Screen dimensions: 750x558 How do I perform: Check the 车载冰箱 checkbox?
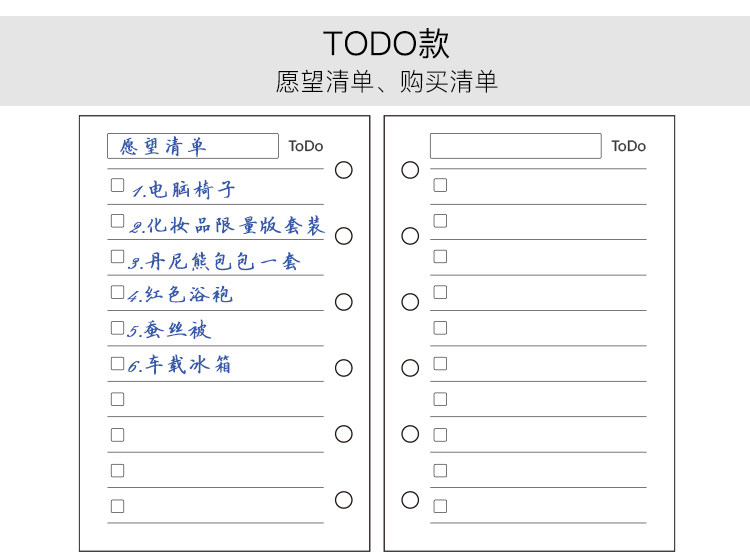[117, 363]
